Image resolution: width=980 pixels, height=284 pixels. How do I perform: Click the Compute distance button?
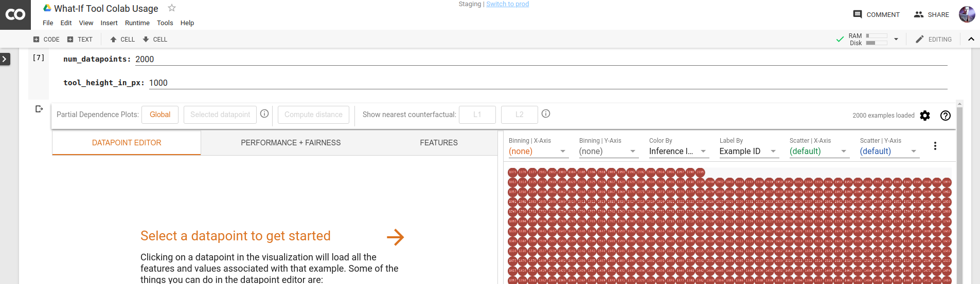[313, 115]
